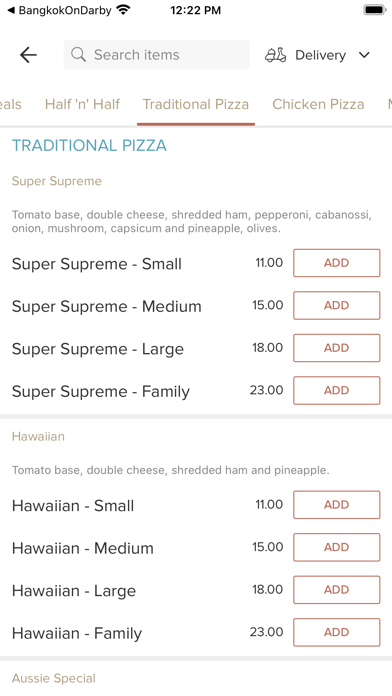Focus the Search items field
392x696 pixels.
157,55
